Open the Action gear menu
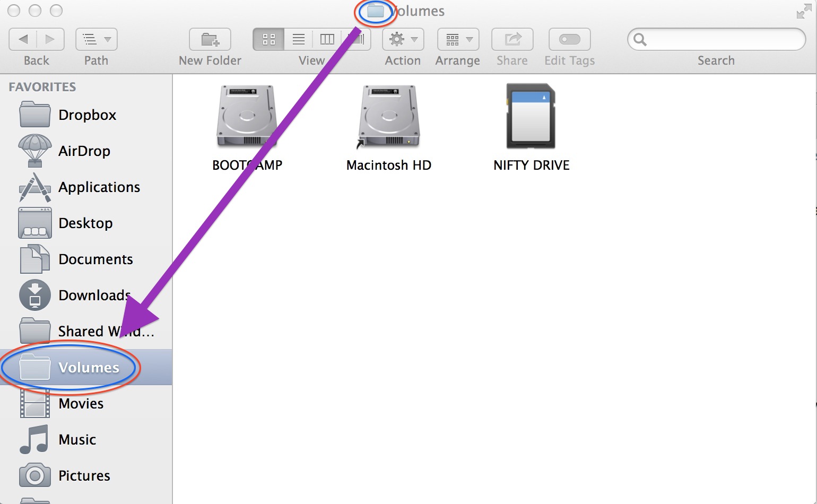The height and width of the screenshot is (504, 817). pos(403,39)
